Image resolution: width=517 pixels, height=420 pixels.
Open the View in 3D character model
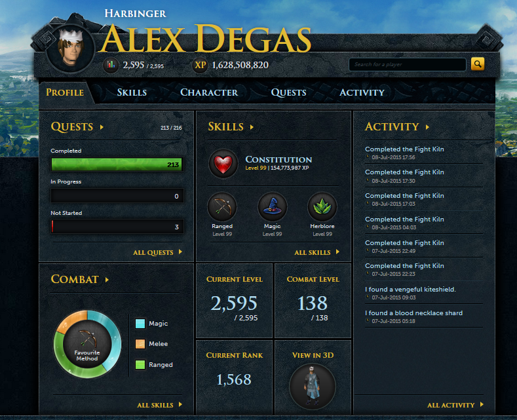(313, 387)
